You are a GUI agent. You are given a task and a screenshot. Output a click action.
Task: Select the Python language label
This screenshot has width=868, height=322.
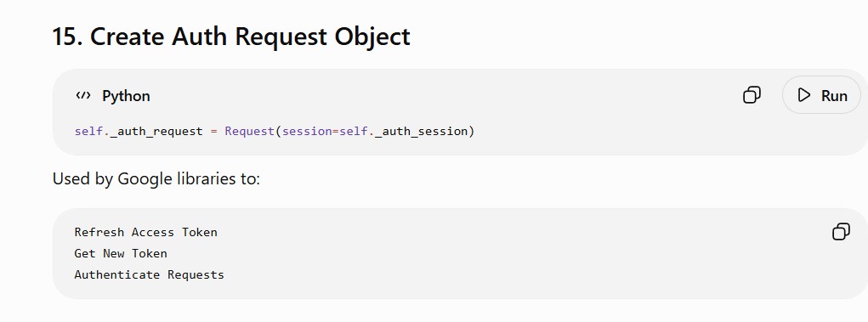pos(126,96)
